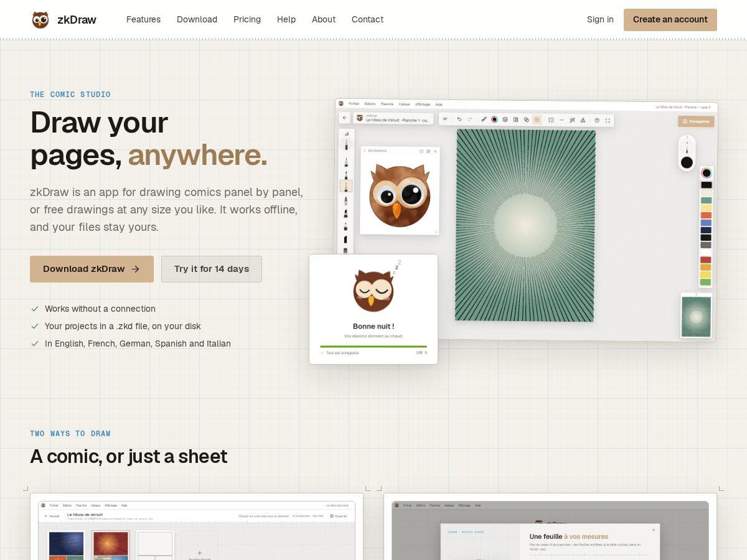Open the Download nav link
Viewport: 747px width, 560px height.
point(197,19)
